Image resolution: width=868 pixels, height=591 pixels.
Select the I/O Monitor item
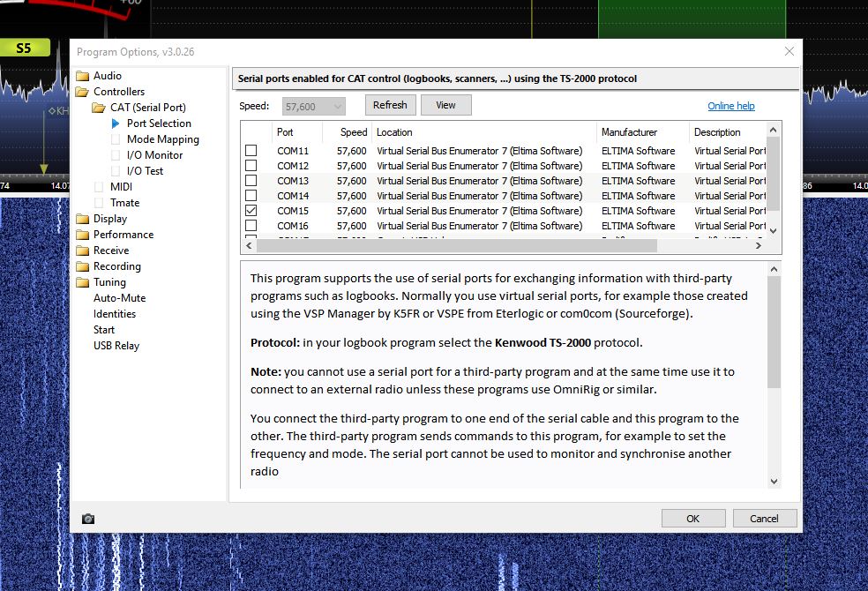point(154,155)
